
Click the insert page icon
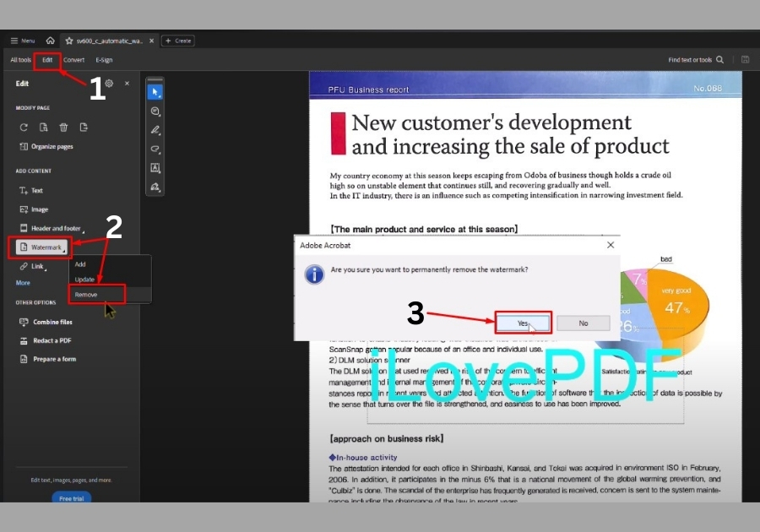(84, 128)
